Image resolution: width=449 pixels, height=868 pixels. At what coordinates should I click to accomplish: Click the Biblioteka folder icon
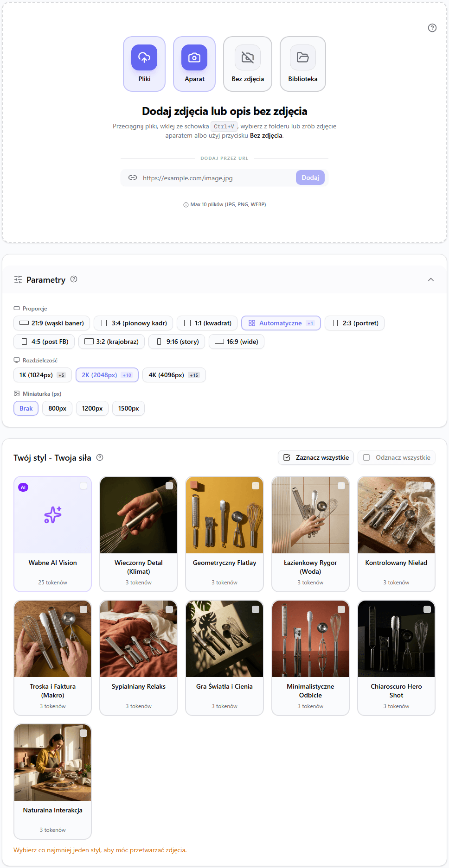click(303, 57)
